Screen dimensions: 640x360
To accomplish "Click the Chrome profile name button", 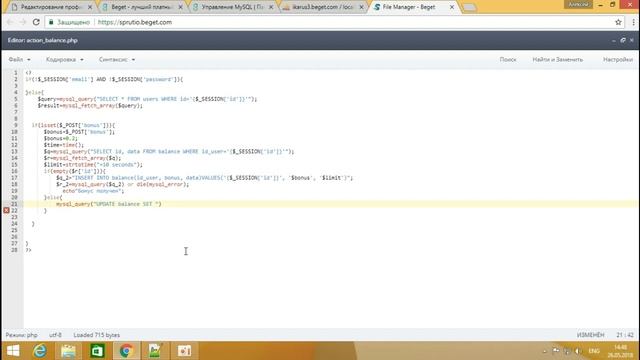I will point(578,4).
